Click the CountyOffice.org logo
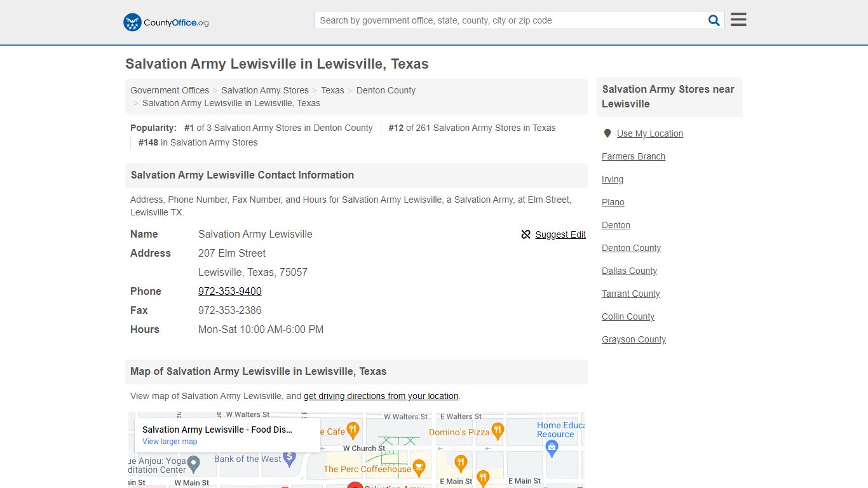Screen dimensions: 868x488 click(x=166, y=22)
